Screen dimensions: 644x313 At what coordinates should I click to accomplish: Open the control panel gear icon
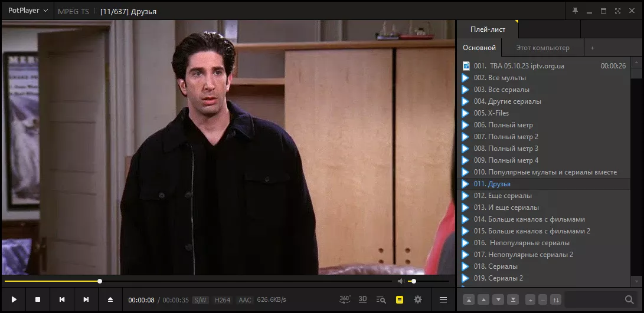418,299
